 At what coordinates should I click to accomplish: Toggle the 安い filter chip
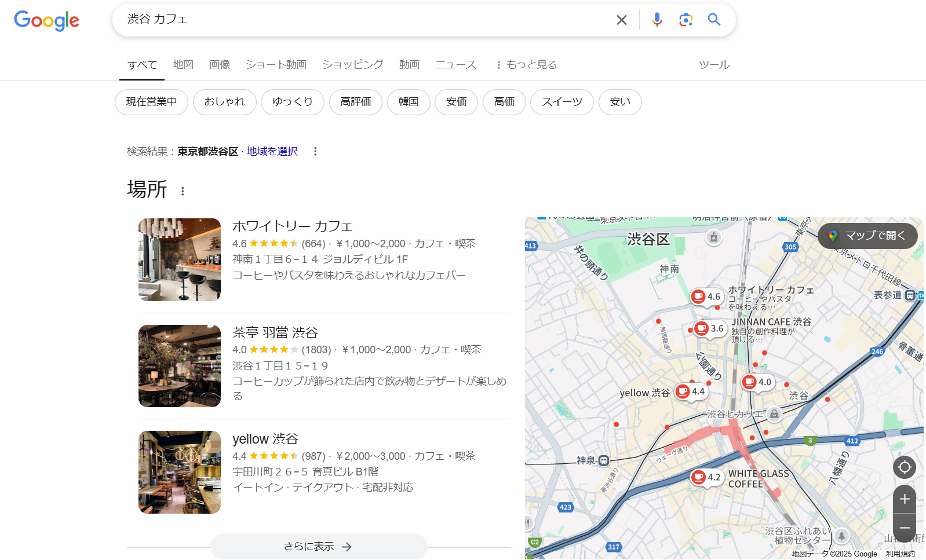point(620,102)
